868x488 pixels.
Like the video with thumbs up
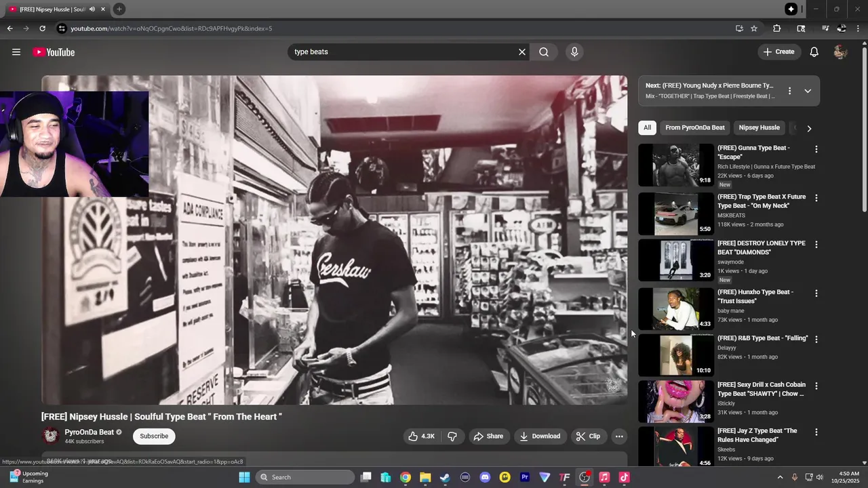421,436
